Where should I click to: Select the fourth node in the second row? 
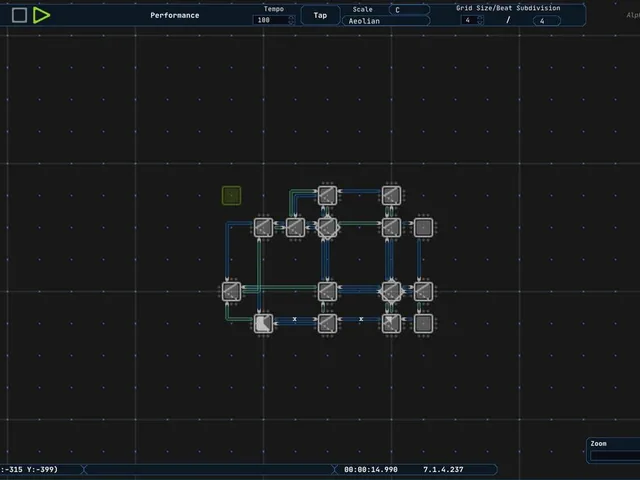pyautogui.click(x=391, y=227)
